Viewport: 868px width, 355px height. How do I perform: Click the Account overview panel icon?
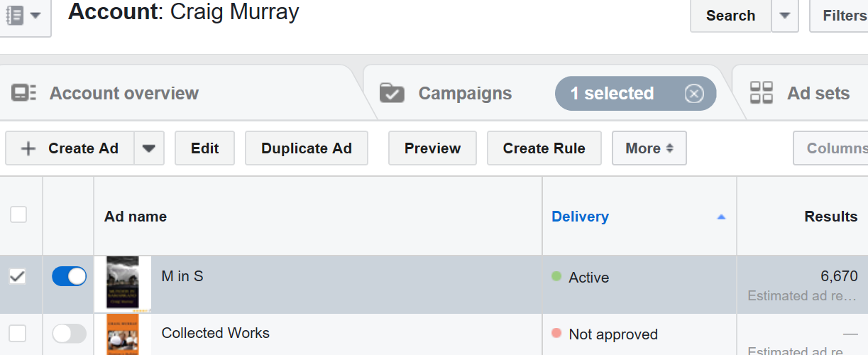tap(23, 93)
